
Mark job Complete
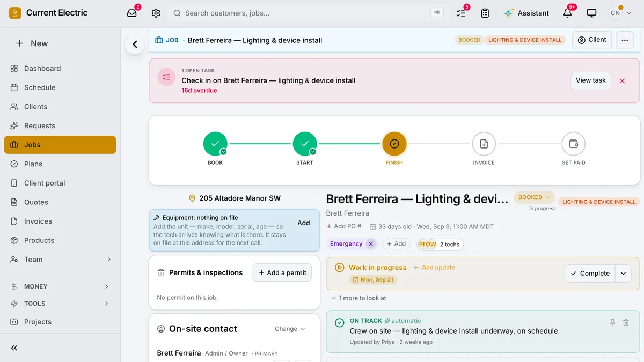(590, 274)
